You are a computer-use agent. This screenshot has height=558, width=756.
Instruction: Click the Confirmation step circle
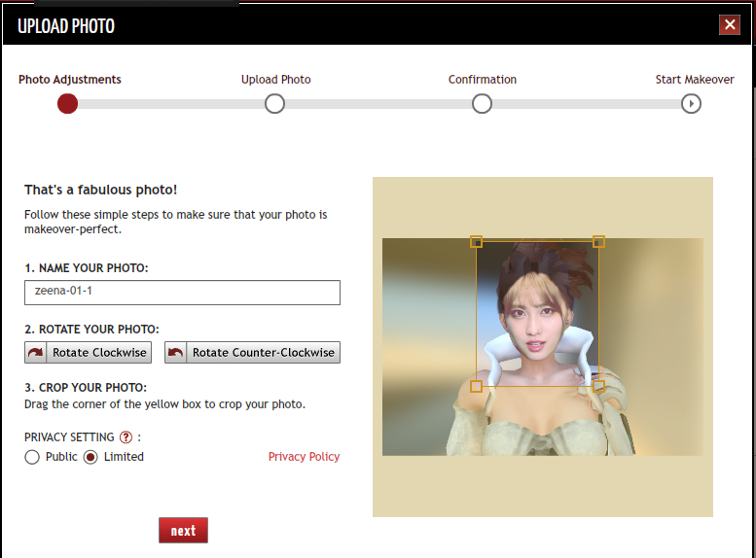(x=483, y=104)
